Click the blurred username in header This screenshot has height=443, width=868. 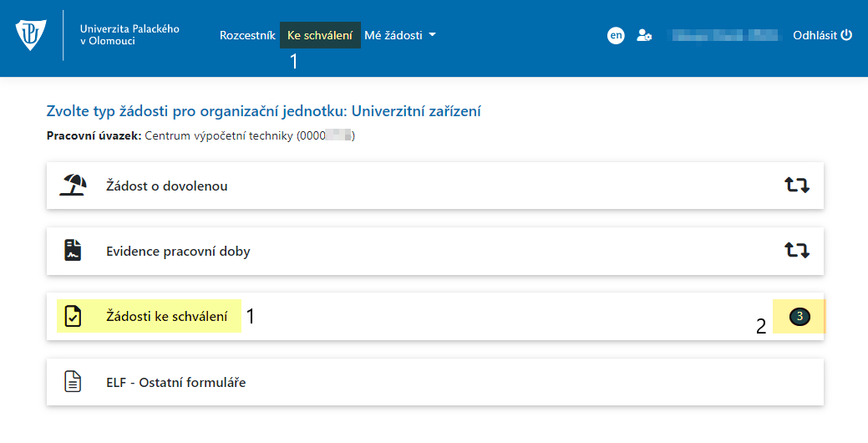click(725, 35)
